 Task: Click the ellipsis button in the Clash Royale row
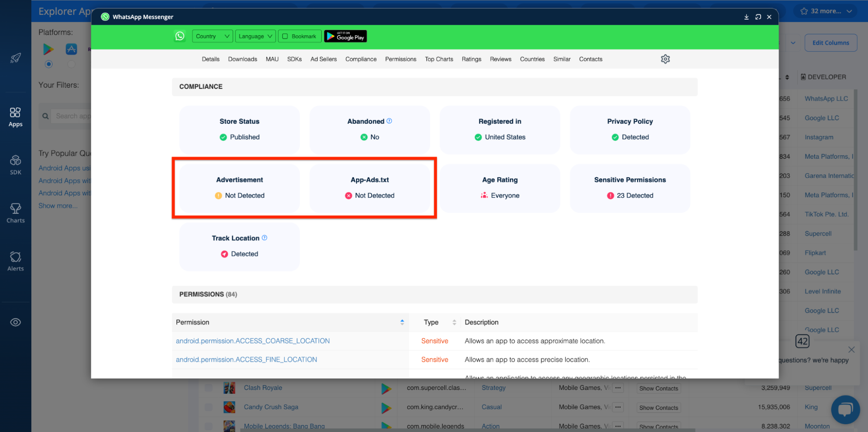tap(618, 388)
